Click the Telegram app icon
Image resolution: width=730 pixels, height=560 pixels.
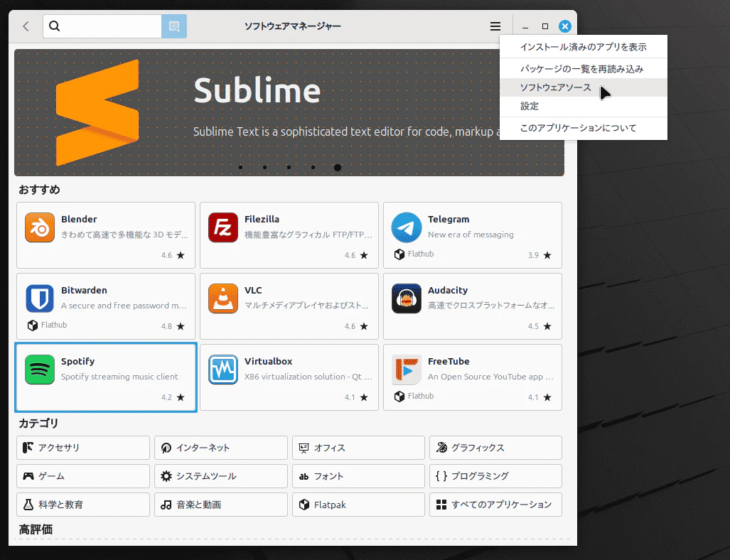point(407,227)
